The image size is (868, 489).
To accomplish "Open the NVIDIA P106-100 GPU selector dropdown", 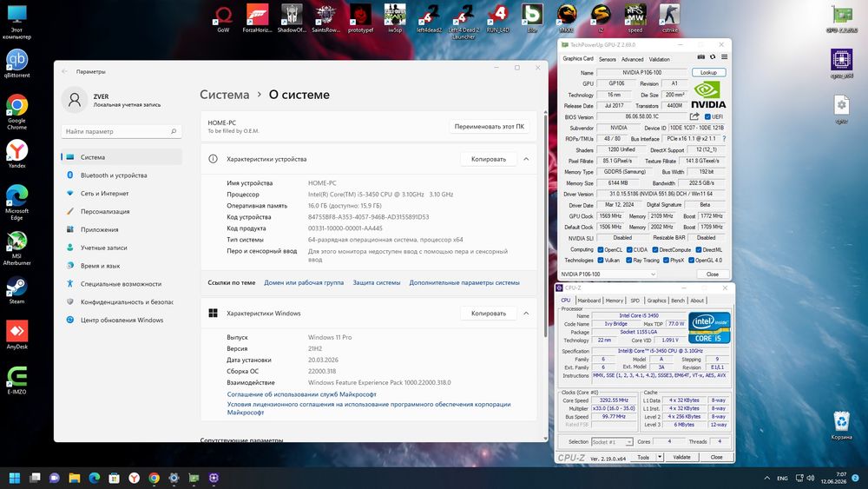I will pyautogui.click(x=608, y=274).
